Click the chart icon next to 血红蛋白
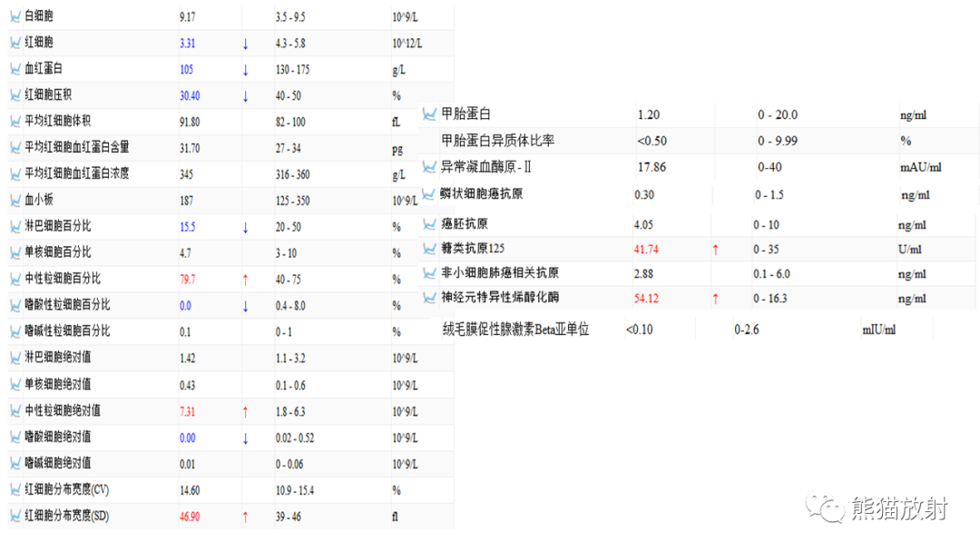This screenshot has height=552, width=980. point(15,69)
